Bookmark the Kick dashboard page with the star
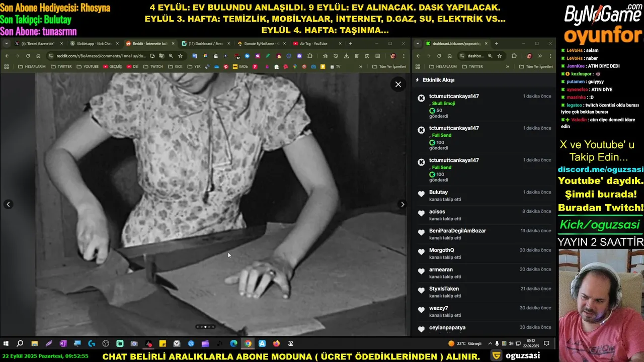This screenshot has height=362, width=644. tap(500, 56)
